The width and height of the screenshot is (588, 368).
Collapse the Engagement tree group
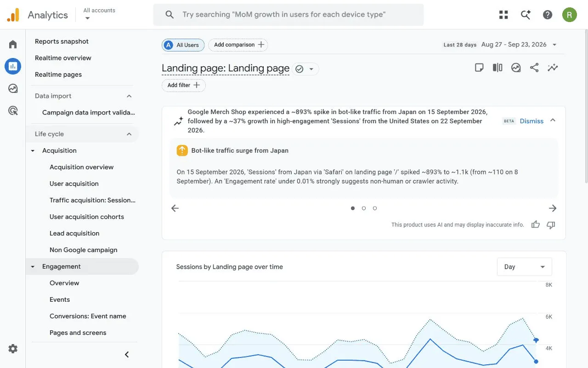[x=33, y=267]
